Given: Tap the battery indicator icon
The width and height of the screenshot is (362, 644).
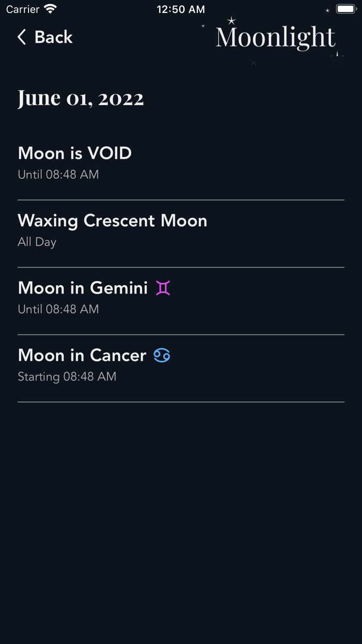Looking at the screenshot, I should (x=346, y=9).
